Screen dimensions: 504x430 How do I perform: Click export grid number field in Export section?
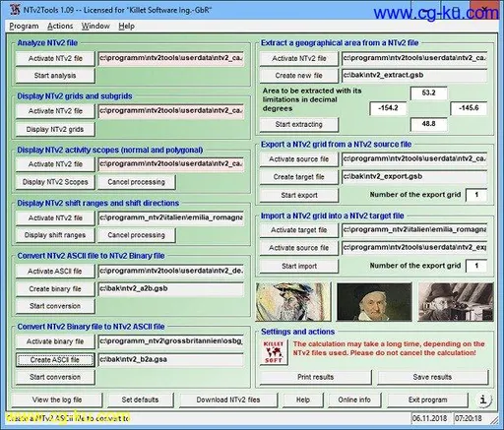pos(476,195)
